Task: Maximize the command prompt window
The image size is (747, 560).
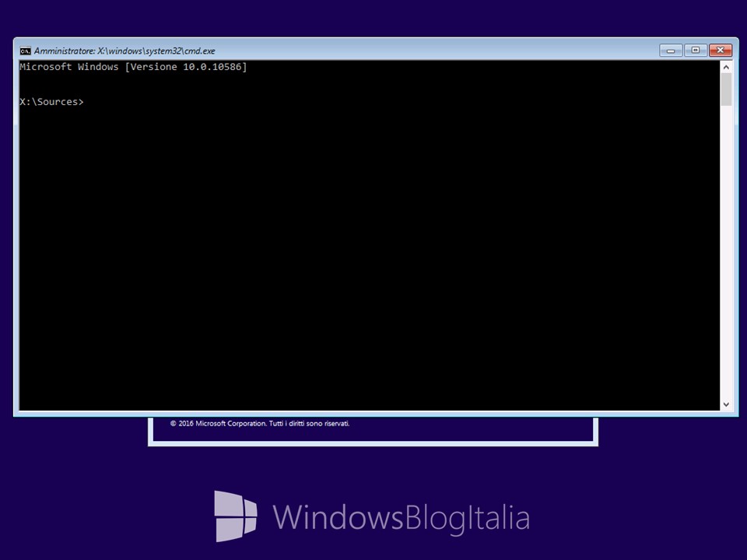Action: coord(696,51)
